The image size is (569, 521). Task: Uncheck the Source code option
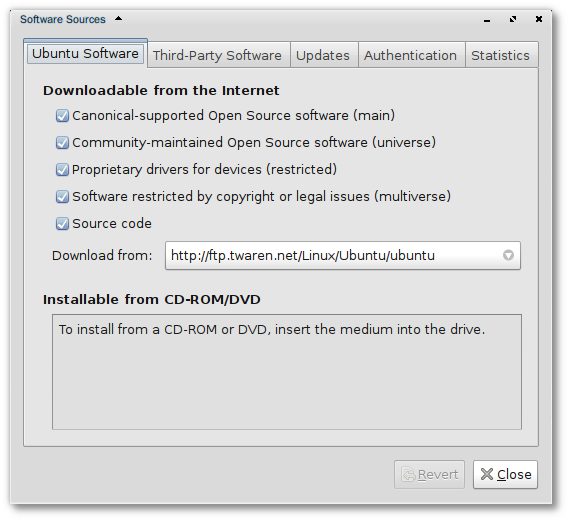(x=62, y=223)
